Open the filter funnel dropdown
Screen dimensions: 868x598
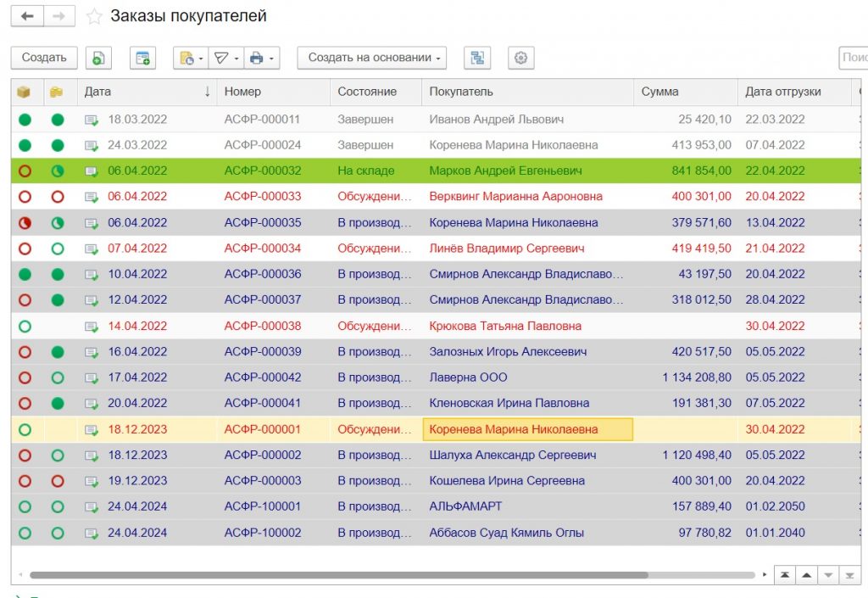coord(225,58)
